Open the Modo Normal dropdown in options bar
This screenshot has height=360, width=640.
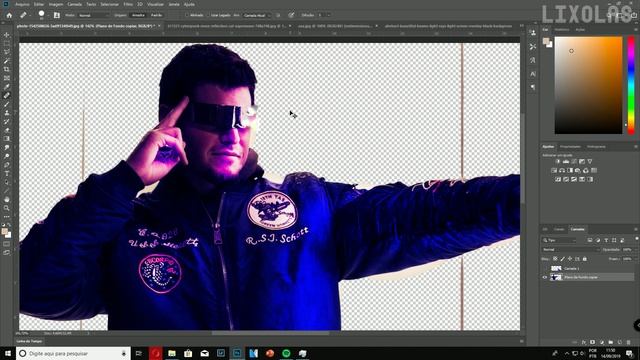pyautogui.click(x=93, y=15)
